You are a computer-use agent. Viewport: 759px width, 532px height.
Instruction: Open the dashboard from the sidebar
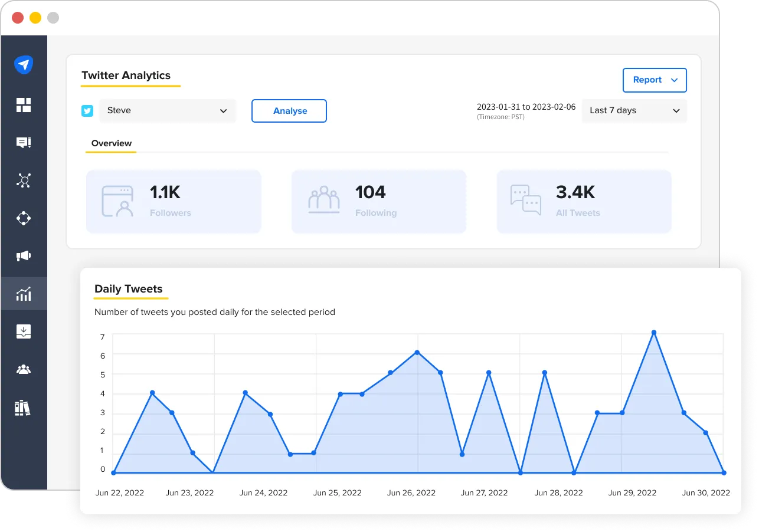tap(24, 105)
